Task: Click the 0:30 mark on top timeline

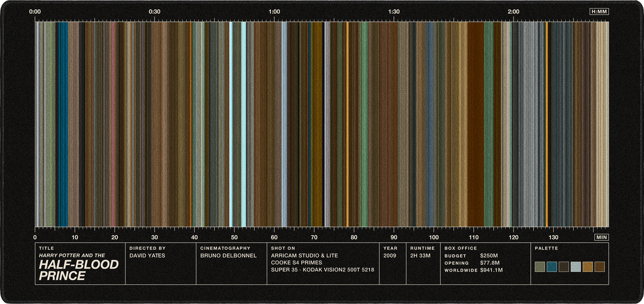Action: point(155,11)
